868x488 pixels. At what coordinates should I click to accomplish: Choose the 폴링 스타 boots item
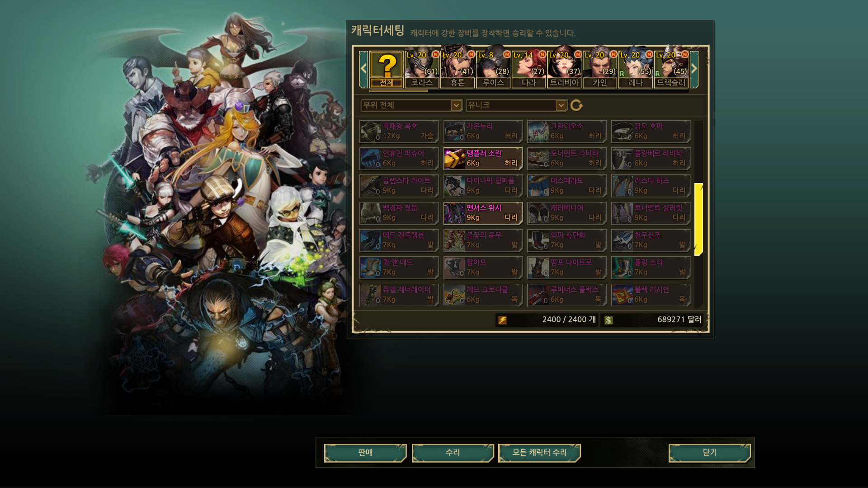coord(651,267)
